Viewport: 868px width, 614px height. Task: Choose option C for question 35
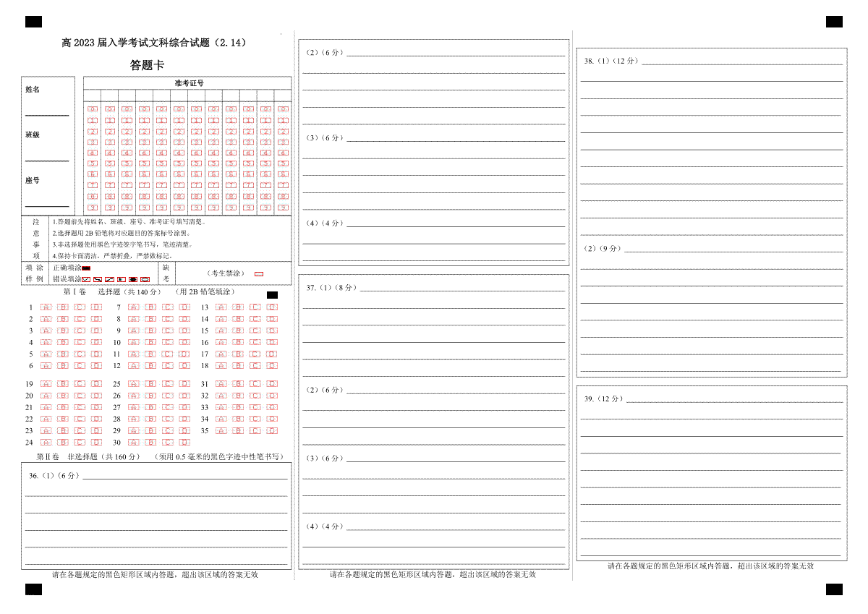click(x=255, y=430)
